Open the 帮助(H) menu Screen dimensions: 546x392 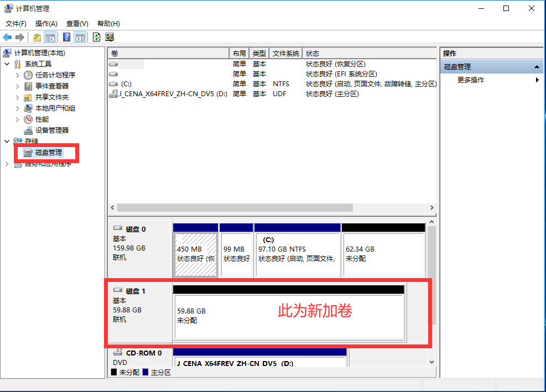tap(108, 24)
